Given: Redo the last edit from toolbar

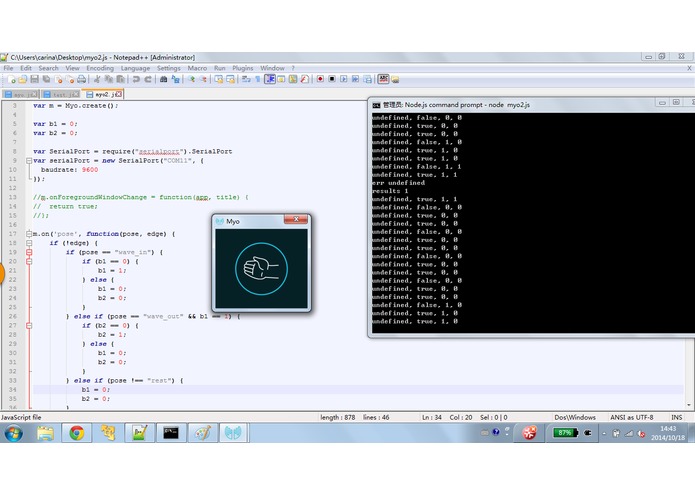Looking at the screenshot, I should pos(148,79).
